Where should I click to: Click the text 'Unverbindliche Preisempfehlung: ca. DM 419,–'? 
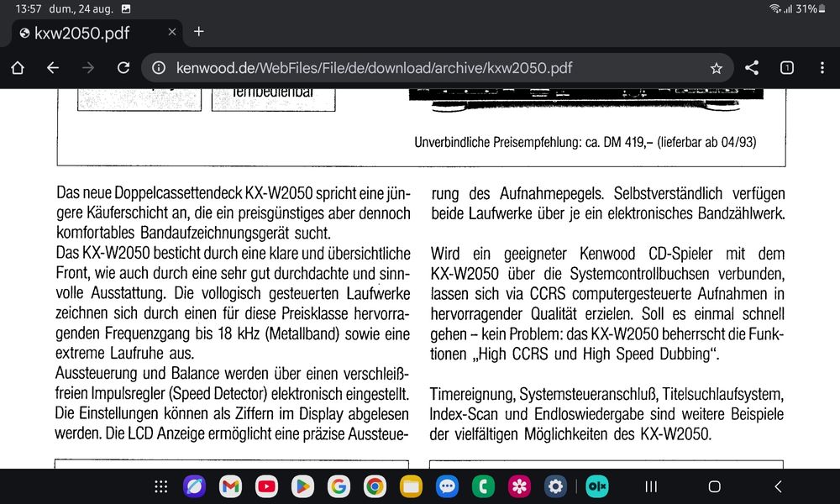533,143
